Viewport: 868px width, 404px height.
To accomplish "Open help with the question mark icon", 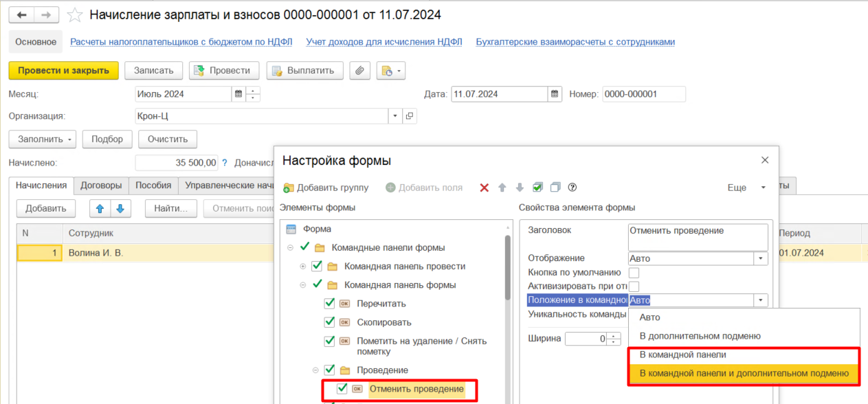I will point(572,188).
